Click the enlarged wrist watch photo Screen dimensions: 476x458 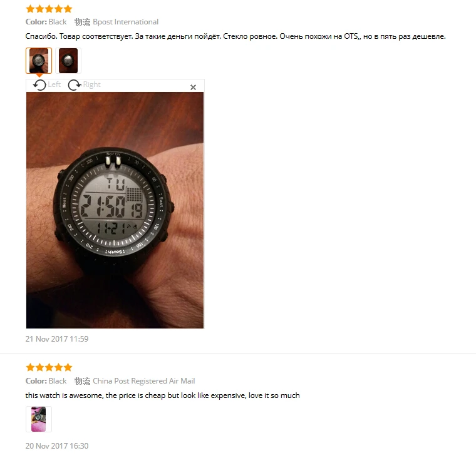click(115, 210)
